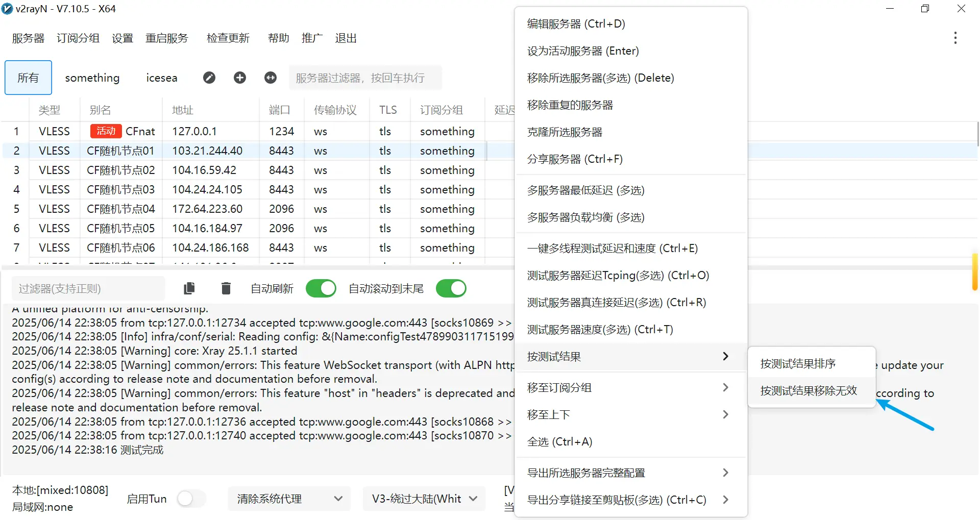Click the 本地:[mixed:10808] status text

click(60, 490)
